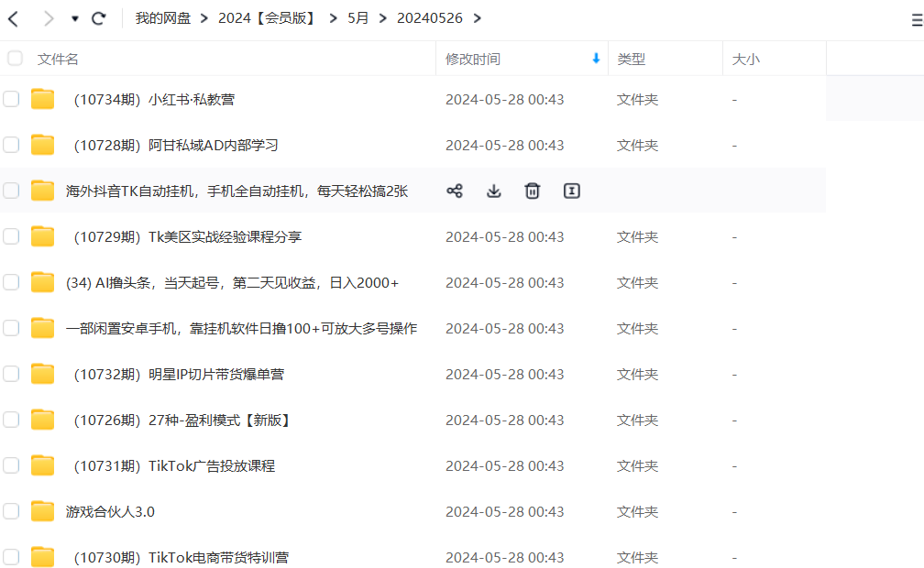
Task: Click 文件夹 type in 游戏合伙人3.0 row
Action: pos(638,512)
